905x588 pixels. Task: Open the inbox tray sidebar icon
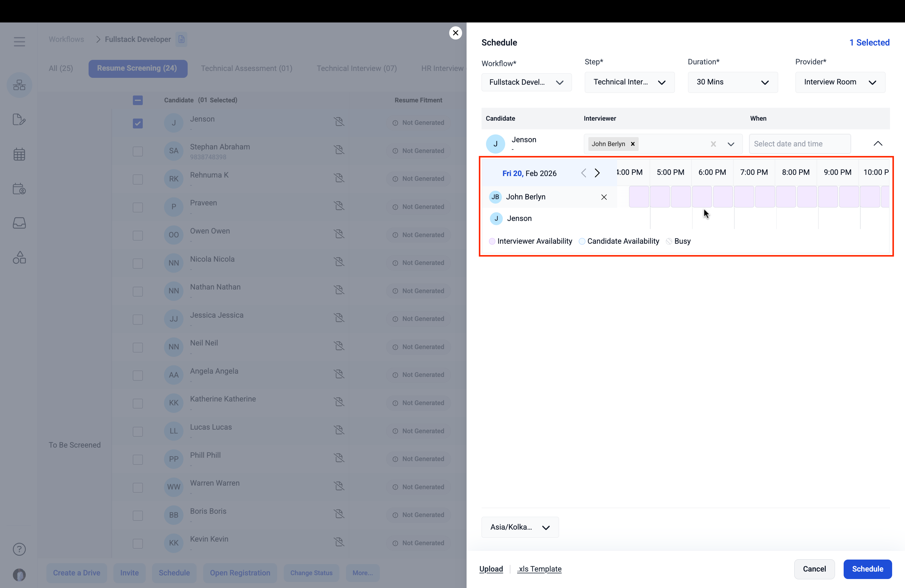[x=19, y=223]
